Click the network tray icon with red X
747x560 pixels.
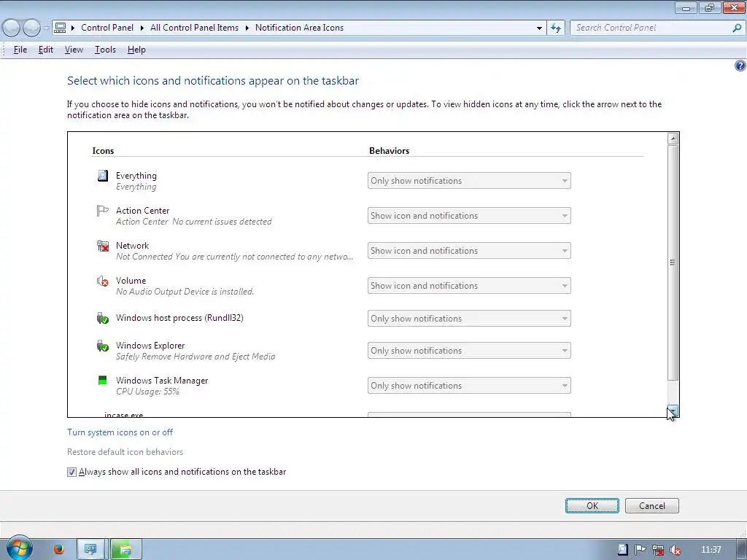[658, 550]
